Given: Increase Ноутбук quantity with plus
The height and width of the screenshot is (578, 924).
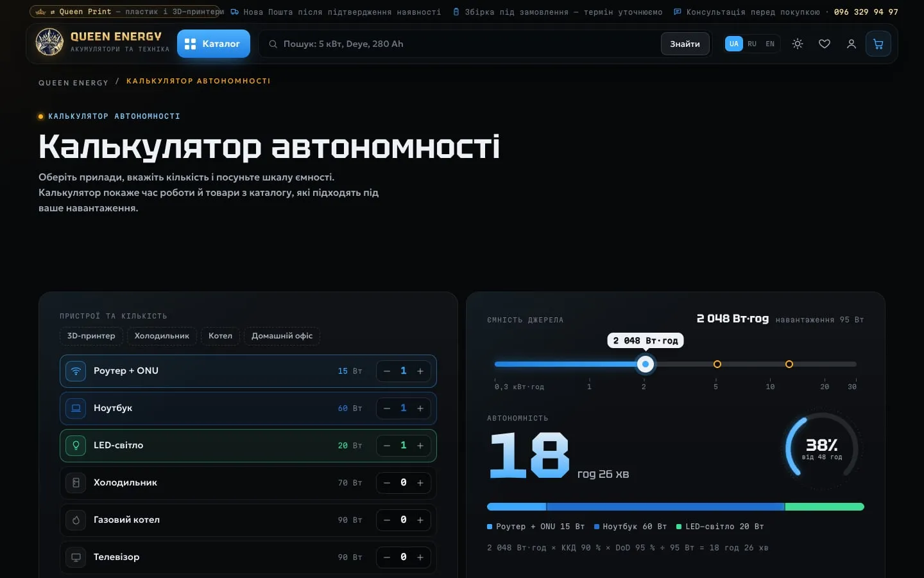Looking at the screenshot, I should (x=420, y=408).
